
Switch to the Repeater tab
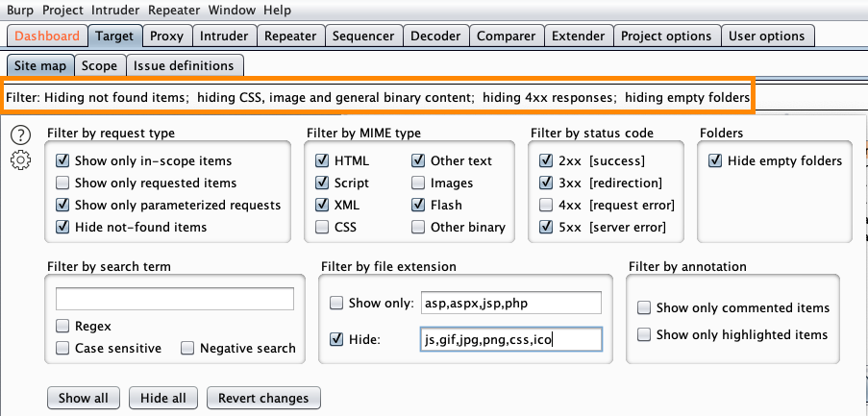coord(290,37)
